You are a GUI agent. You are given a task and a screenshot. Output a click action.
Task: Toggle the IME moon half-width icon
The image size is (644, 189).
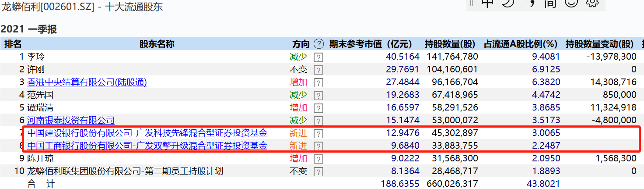(507, 4)
